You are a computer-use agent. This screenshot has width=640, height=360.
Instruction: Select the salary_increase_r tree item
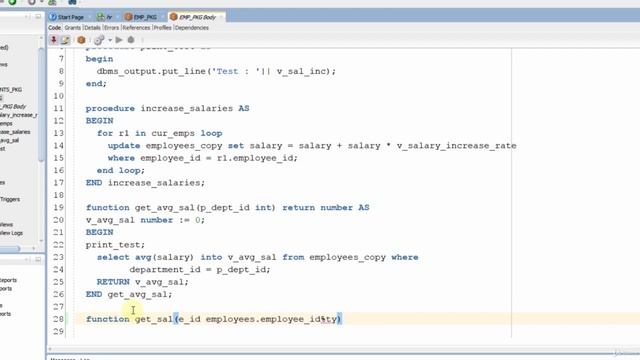coord(18,115)
